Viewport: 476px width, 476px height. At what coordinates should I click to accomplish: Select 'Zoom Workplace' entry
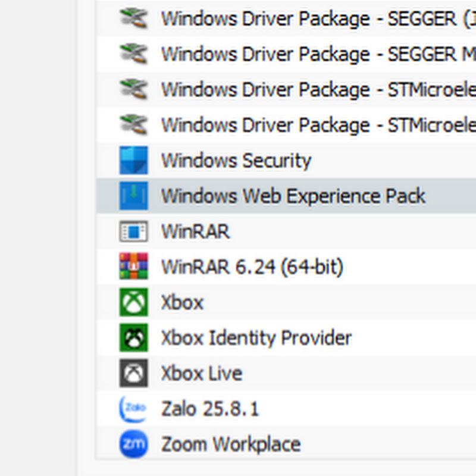coord(231,444)
